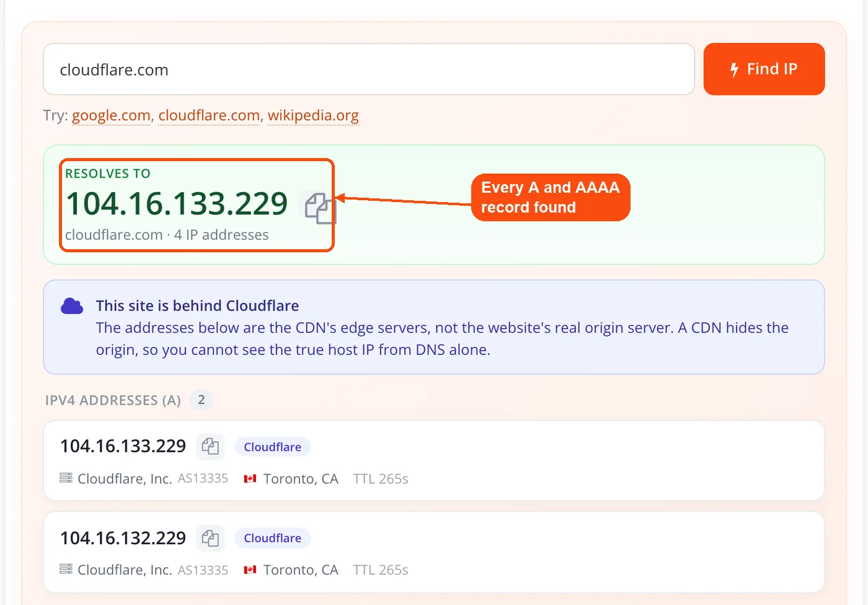Click the "IPV4 ADDRESSES (A)" heading

tap(113, 400)
